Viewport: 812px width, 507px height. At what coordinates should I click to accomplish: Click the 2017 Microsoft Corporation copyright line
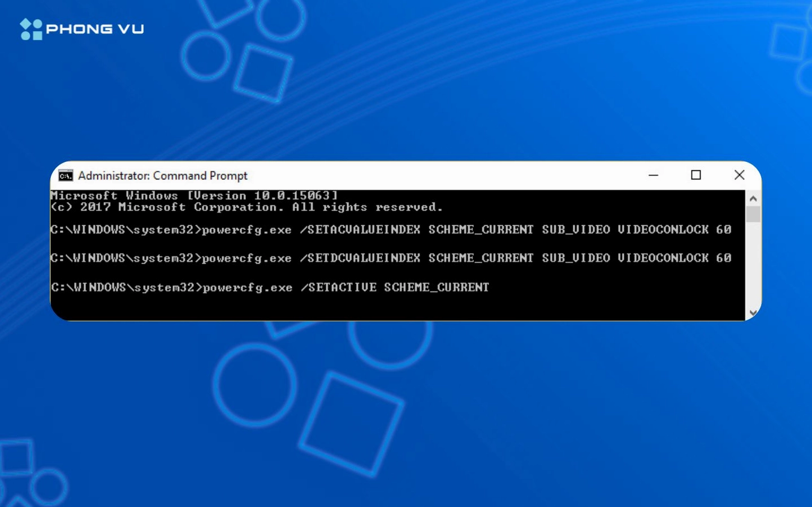(247, 208)
